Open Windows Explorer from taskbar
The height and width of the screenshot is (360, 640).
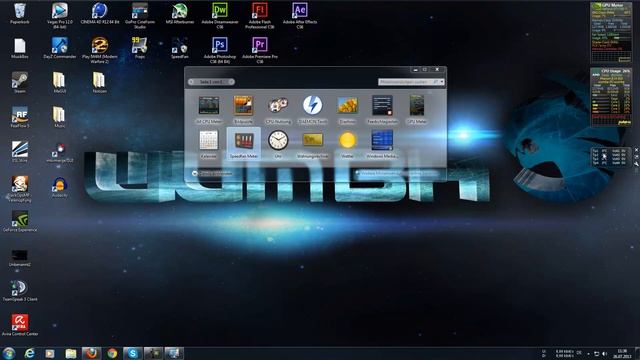point(71,353)
